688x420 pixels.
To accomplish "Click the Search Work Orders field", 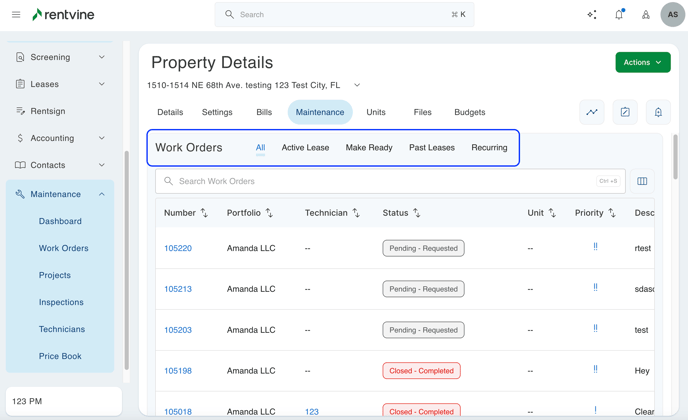I will 380,181.
